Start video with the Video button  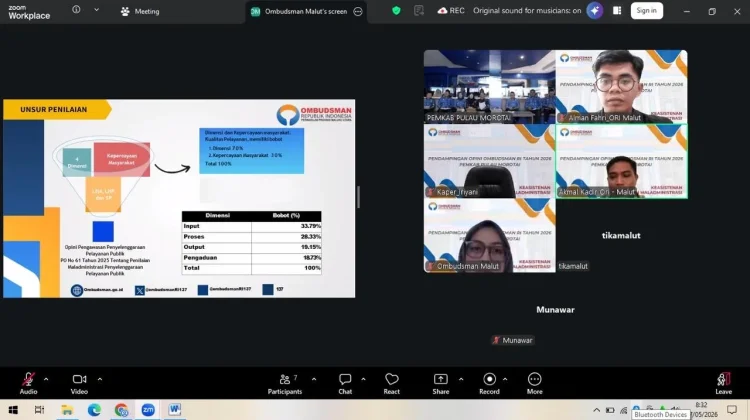79,383
